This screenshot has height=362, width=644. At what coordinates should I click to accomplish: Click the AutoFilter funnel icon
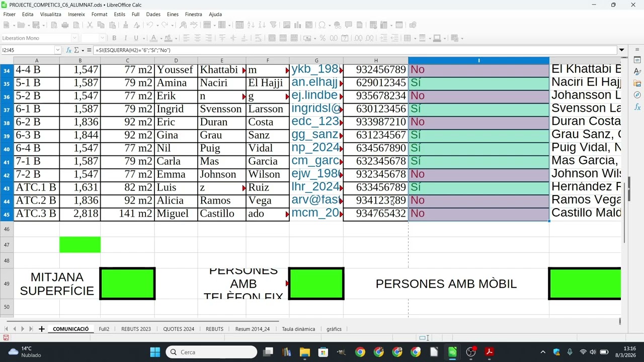(x=273, y=25)
